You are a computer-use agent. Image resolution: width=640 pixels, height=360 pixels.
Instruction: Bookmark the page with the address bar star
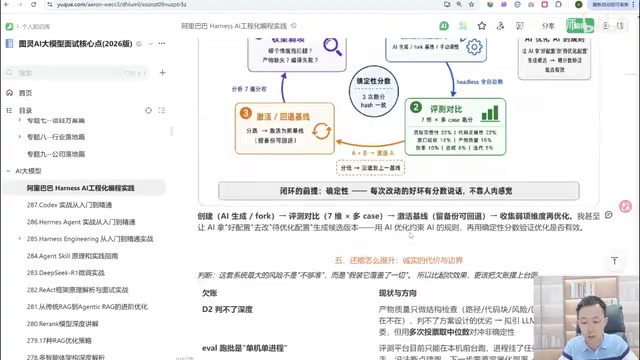[x=471, y=4]
